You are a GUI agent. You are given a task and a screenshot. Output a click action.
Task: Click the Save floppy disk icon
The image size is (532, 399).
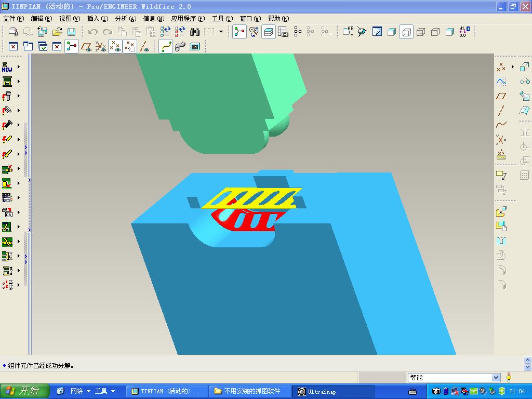pos(71,32)
